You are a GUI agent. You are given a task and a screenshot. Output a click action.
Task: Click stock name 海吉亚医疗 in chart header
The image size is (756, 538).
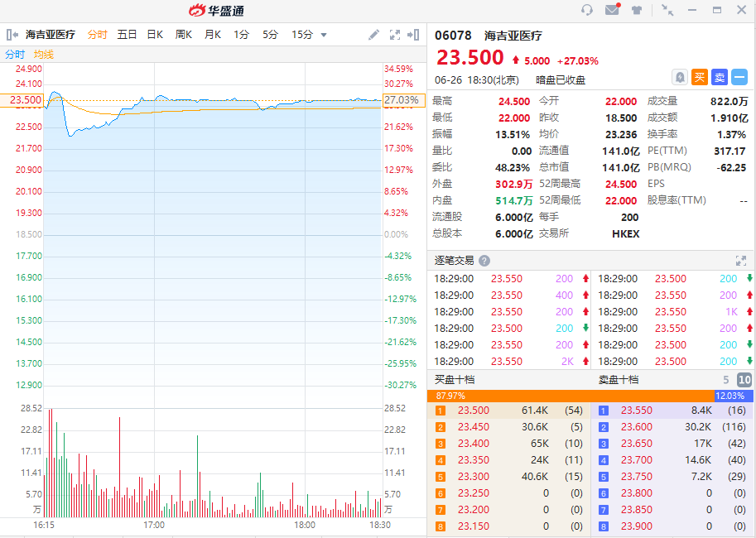(51, 35)
